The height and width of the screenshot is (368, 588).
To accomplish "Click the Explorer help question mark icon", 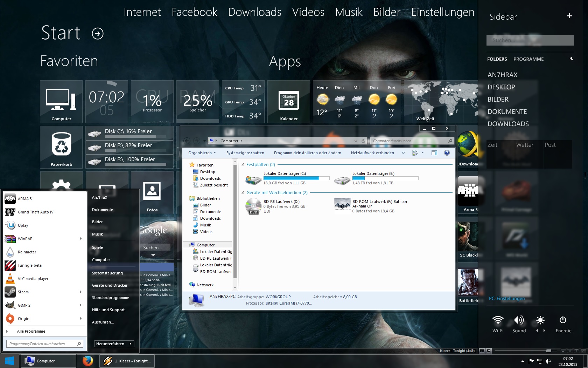I will tap(447, 153).
